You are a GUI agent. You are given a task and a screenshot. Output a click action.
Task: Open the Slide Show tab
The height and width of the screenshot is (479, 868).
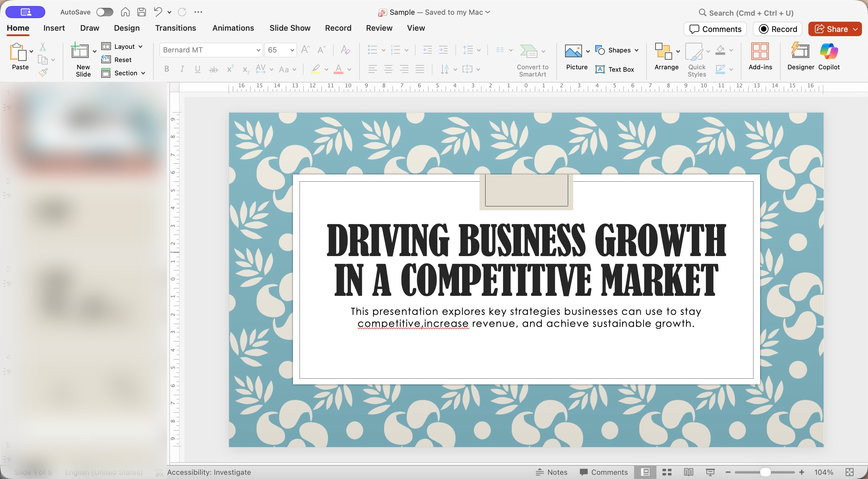coord(290,28)
